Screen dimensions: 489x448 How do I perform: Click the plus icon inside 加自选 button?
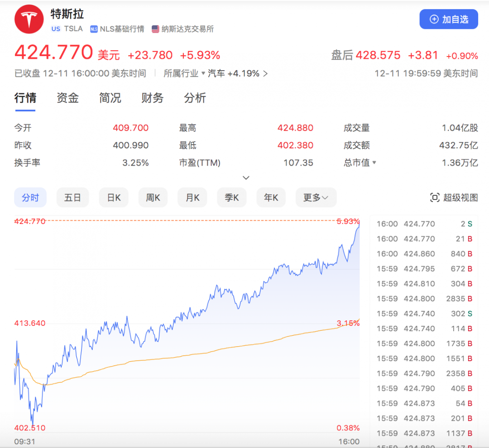[435, 19]
